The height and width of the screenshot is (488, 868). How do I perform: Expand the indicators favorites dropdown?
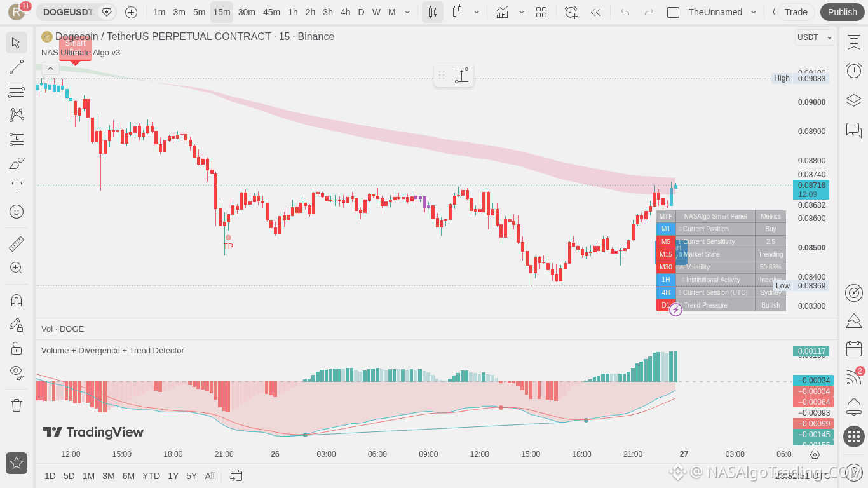[x=522, y=12]
